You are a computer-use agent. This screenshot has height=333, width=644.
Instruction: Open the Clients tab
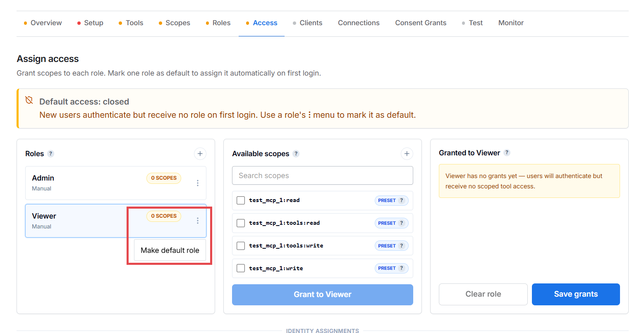(x=307, y=23)
